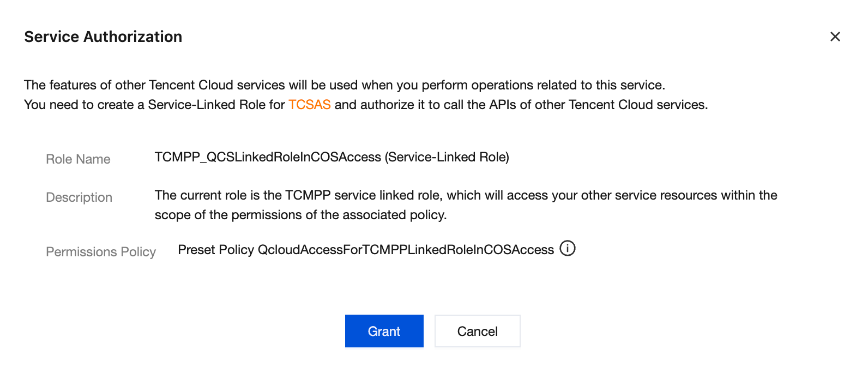This screenshot has height=373, width=868.
Task: Click the info icon beside the preset policy
Action: coord(568,249)
